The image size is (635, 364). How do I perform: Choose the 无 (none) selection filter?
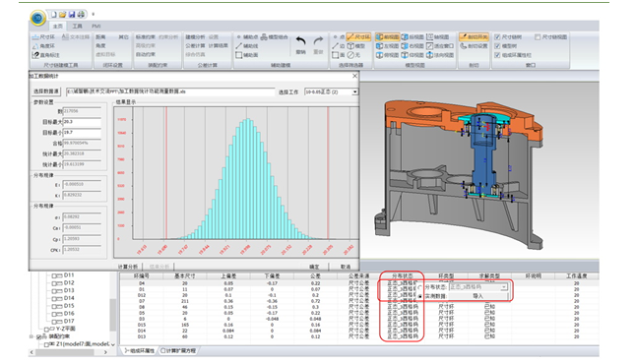coord(353,55)
